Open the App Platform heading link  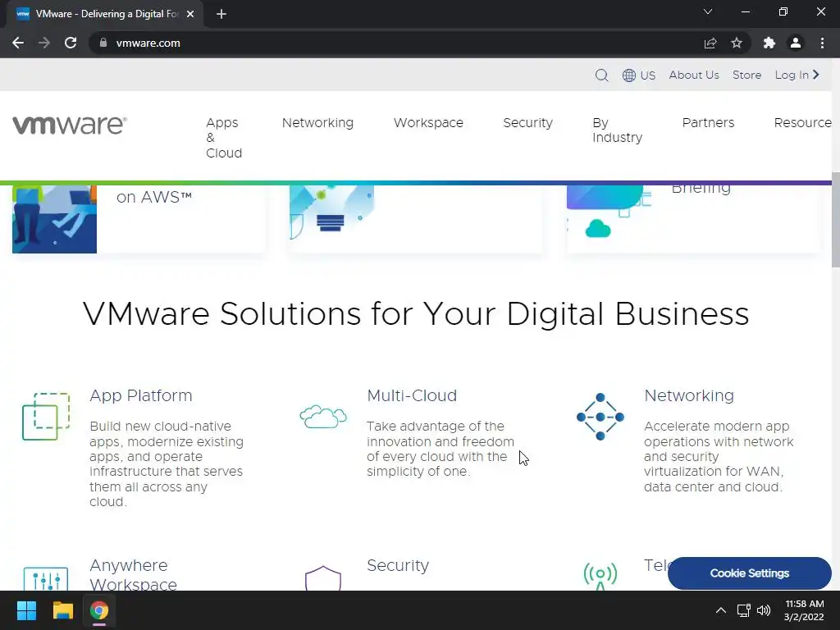pyautogui.click(x=141, y=395)
